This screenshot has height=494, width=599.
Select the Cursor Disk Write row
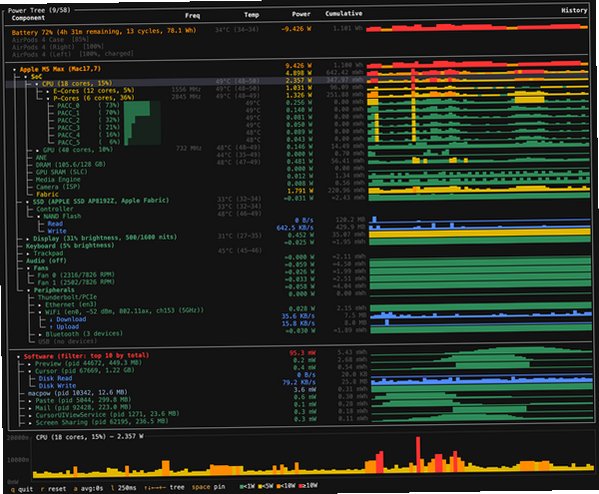point(57,386)
